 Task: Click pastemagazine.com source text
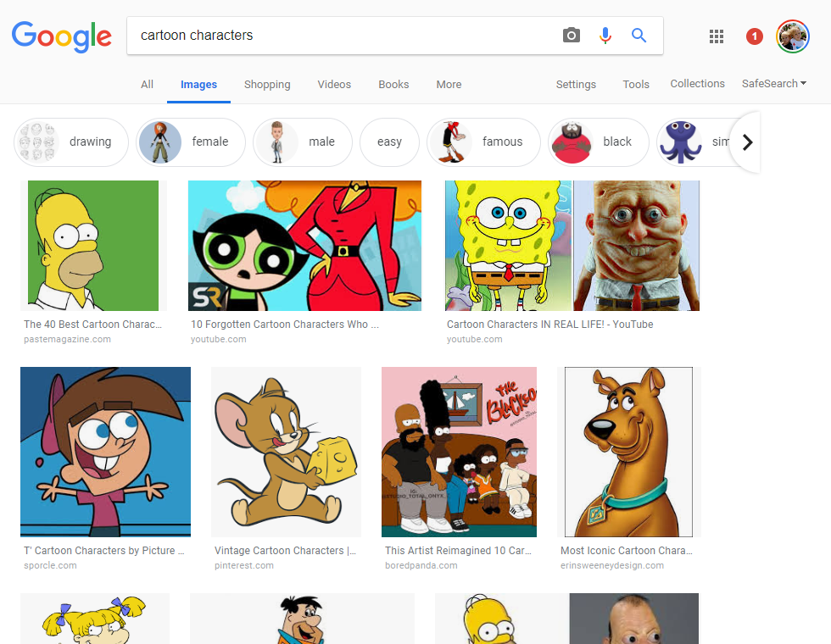(x=67, y=339)
